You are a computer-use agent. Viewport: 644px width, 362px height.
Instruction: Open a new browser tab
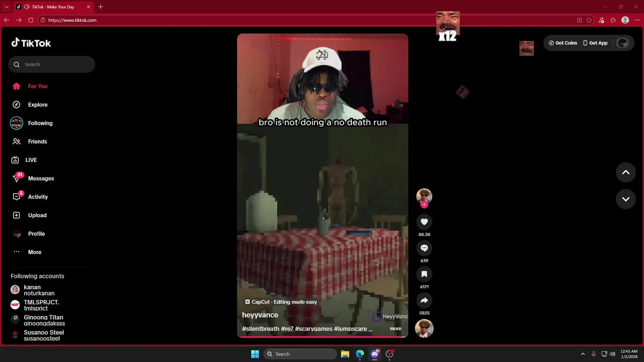101,7
